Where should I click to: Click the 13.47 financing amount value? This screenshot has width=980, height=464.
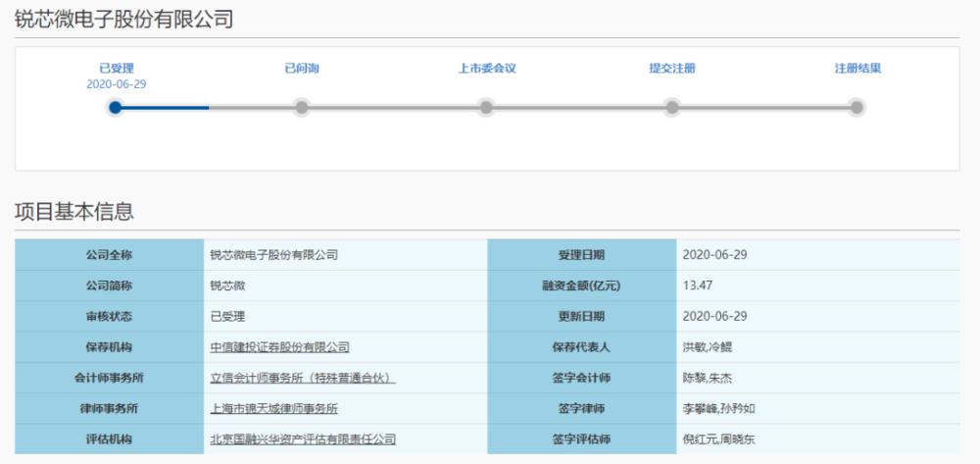[x=696, y=285]
